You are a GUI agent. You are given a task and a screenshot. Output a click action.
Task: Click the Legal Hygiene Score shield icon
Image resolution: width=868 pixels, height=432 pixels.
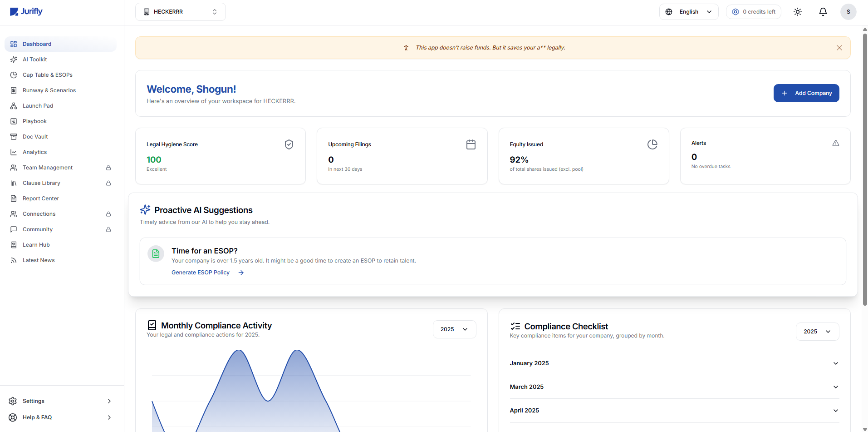[x=289, y=144]
